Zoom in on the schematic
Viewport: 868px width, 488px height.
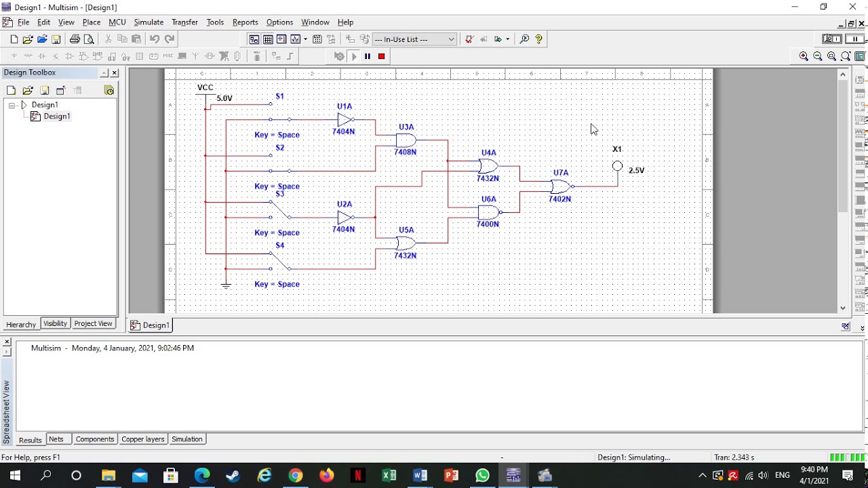[x=804, y=56]
